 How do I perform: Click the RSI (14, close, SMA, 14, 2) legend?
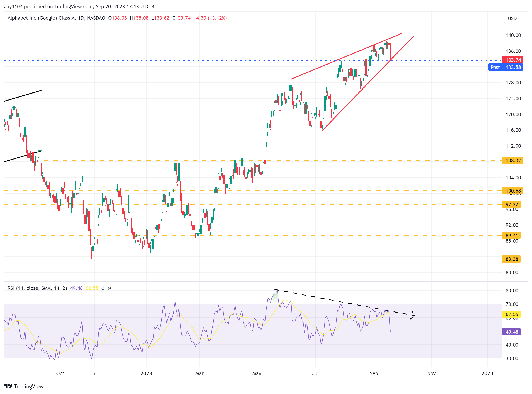click(x=37, y=288)
